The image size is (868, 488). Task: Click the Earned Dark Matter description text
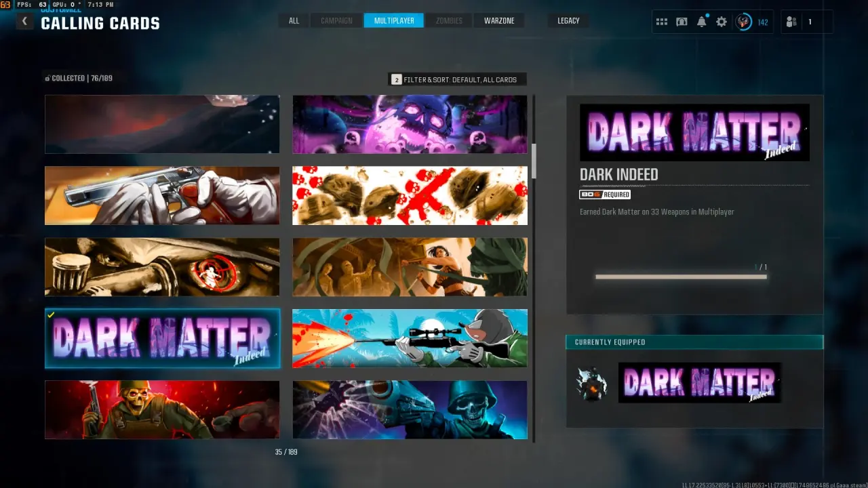(x=656, y=212)
